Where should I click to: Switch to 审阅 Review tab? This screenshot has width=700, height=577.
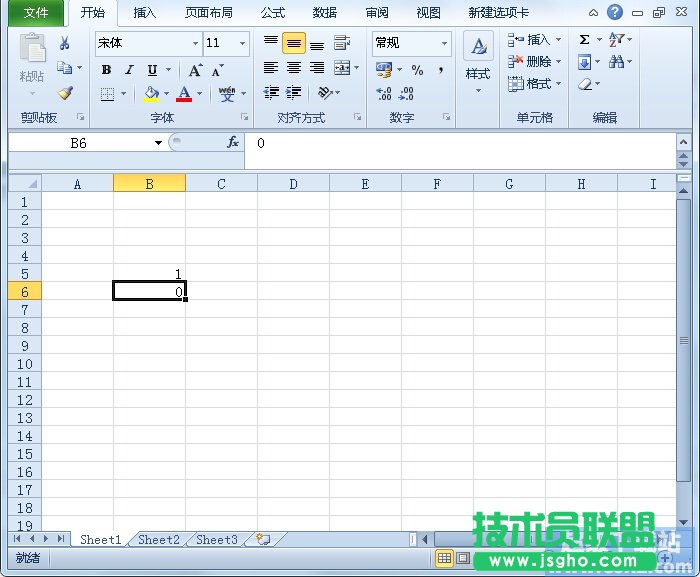(377, 13)
